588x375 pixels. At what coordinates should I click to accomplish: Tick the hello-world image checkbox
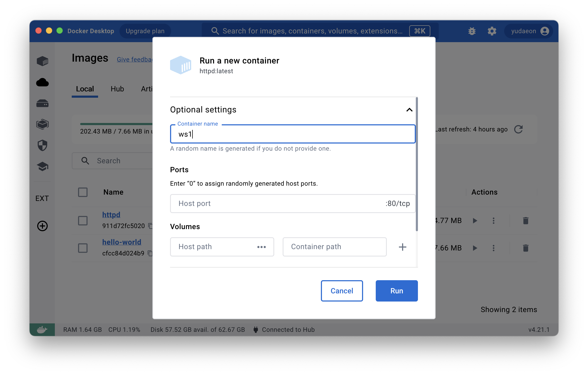tap(83, 248)
